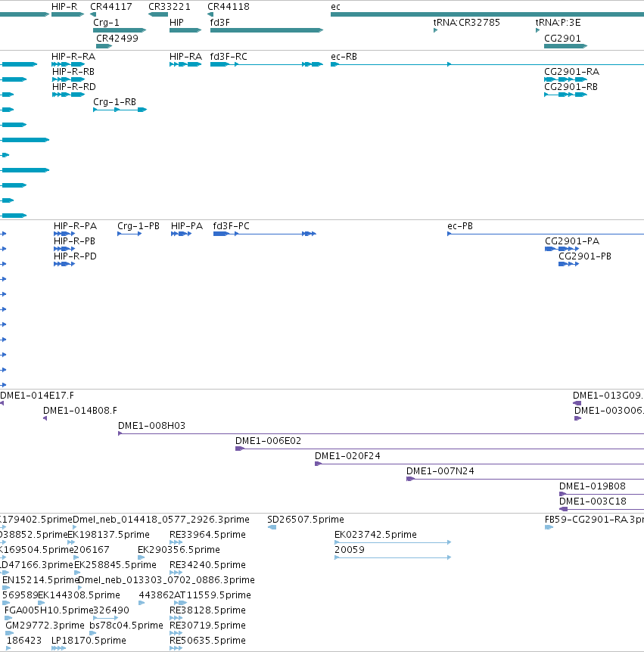Click the RE38128.5prime EST label
The image size is (644, 652).
[x=207, y=610]
